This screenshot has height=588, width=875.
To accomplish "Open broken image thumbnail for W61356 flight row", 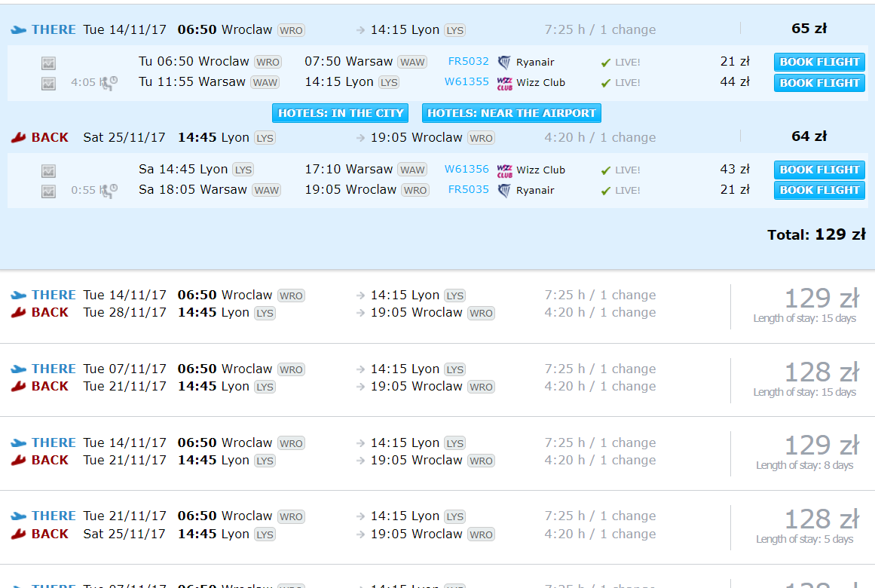I will pos(48,171).
